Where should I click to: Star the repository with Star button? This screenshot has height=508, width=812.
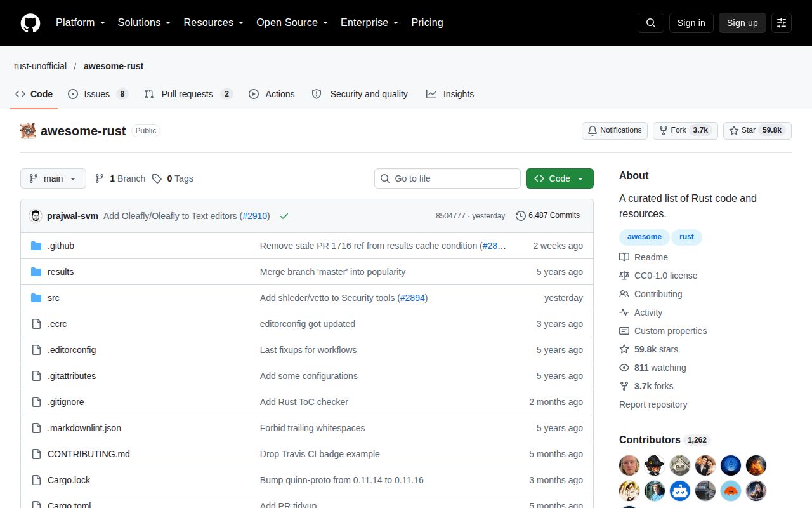click(x=757, y=130)
